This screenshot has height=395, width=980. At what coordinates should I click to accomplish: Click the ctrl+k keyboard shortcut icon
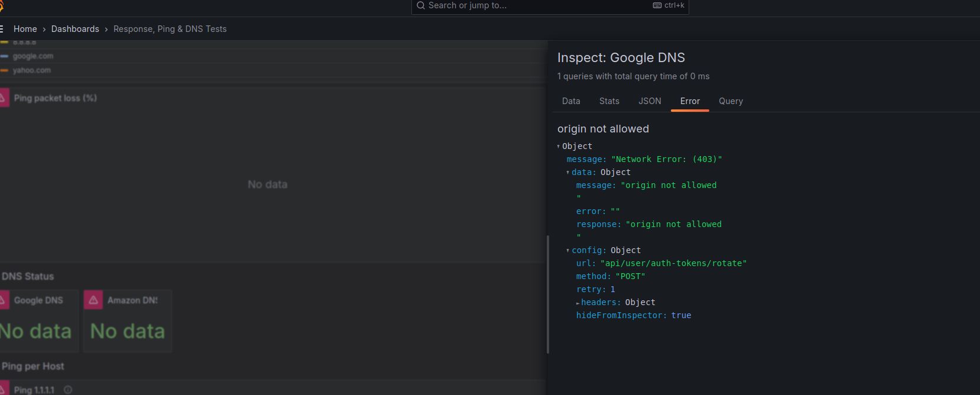point(657,5)
